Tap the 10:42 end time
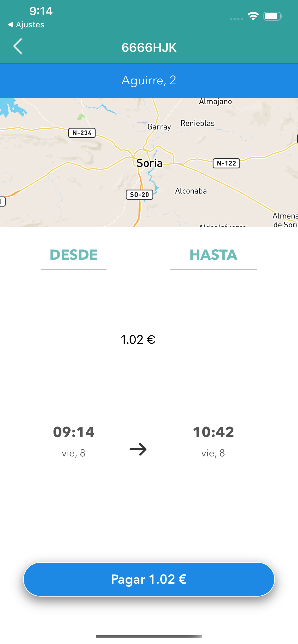298x644 pixels. coord(213,432)
